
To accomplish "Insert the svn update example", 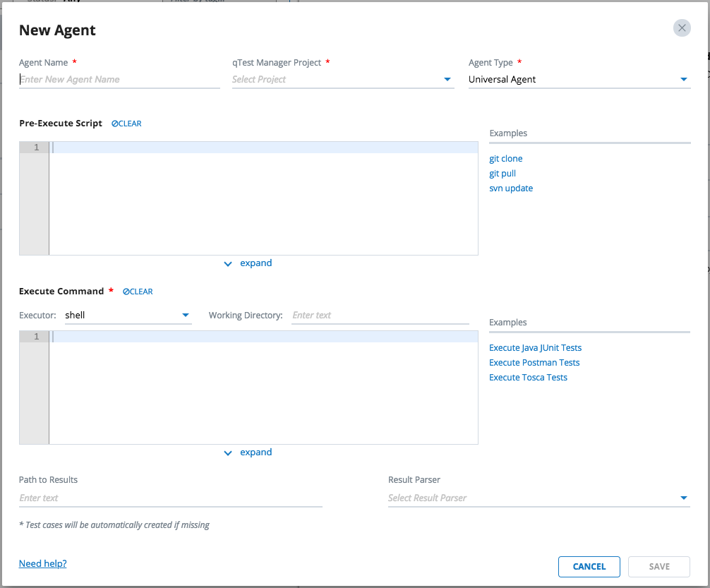I will point(511,188).
